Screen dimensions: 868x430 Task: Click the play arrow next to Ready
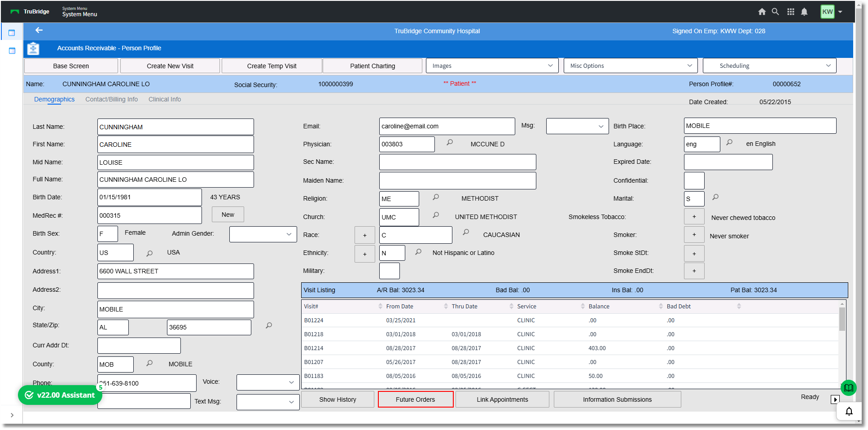coord(835,399)
